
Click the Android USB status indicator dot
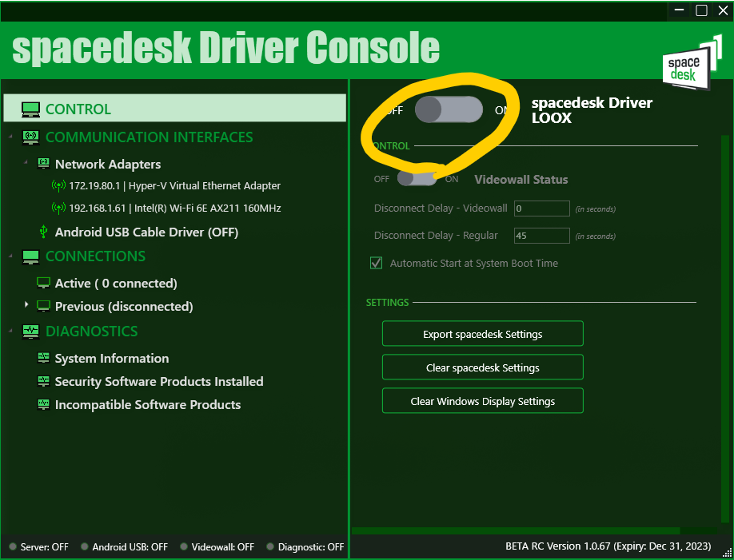pos(84,546)
